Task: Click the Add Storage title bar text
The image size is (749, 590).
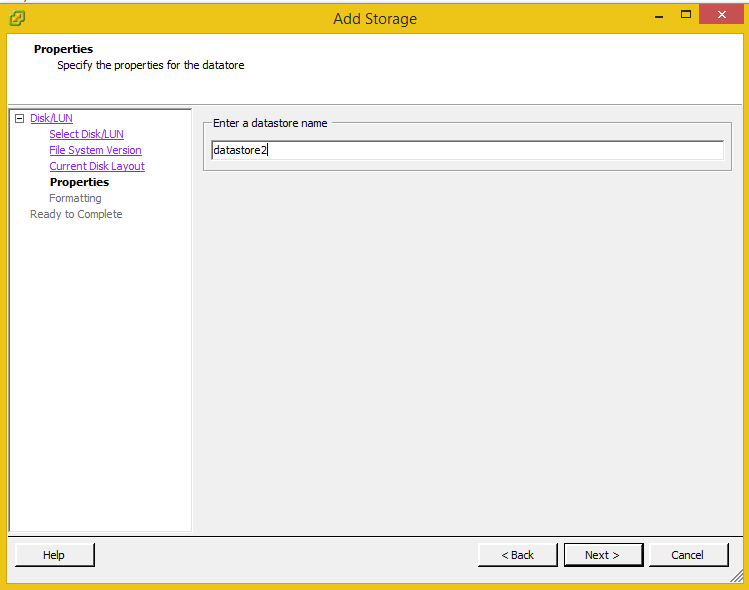Action: (375, 18)
